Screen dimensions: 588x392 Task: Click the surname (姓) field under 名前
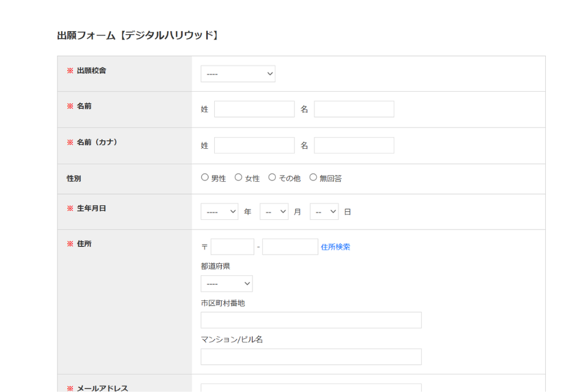[254, 109]
